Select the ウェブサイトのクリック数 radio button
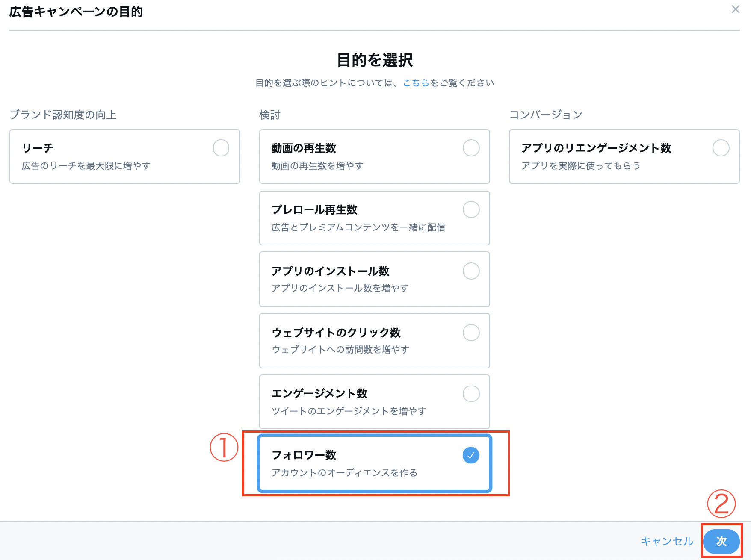The image size is (751, 560). [471, 333]
